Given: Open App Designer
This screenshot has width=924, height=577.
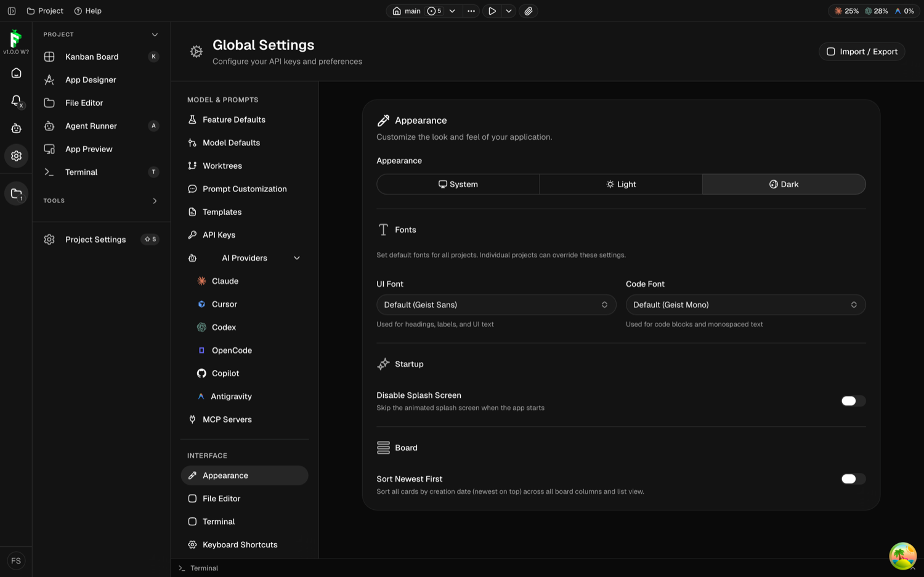Looking at the screenshot, I should pos(101,80).
